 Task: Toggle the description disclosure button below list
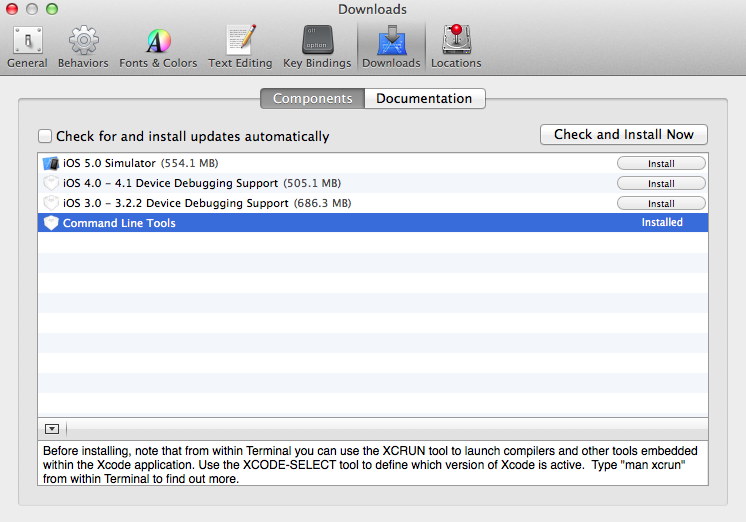pos(52,429)
